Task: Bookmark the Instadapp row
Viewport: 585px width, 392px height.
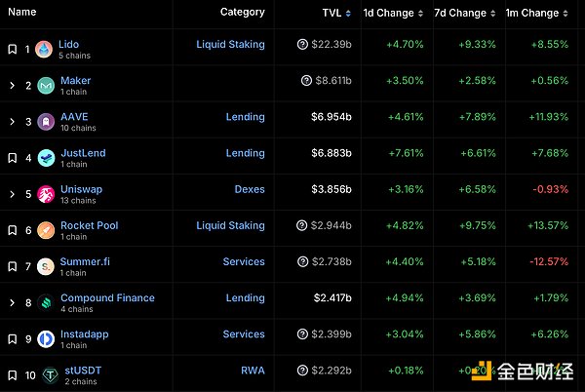Action: click(x=12, y=339)
